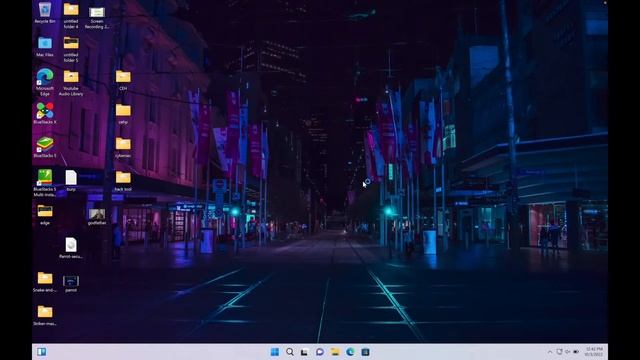Select the BlueStacks 5 Multi-Instance shortcut
Viewport: 640px width, 360px height.
tap(45, 183)
